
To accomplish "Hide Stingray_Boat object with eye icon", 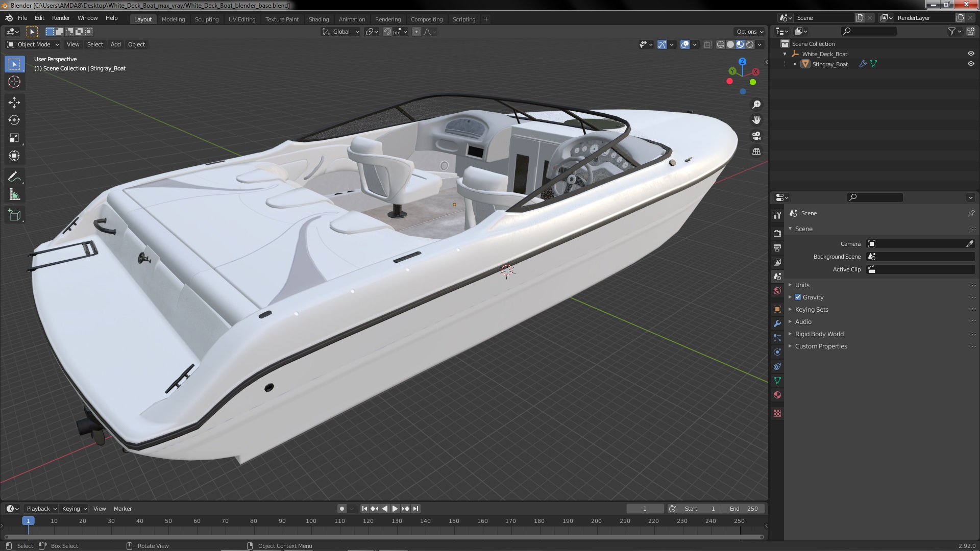I will pos(971,64).
